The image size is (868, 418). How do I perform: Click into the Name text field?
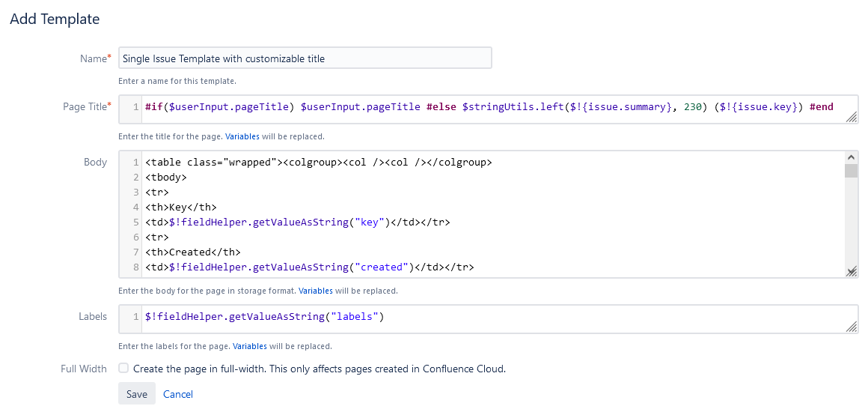(x=305, y=58)
